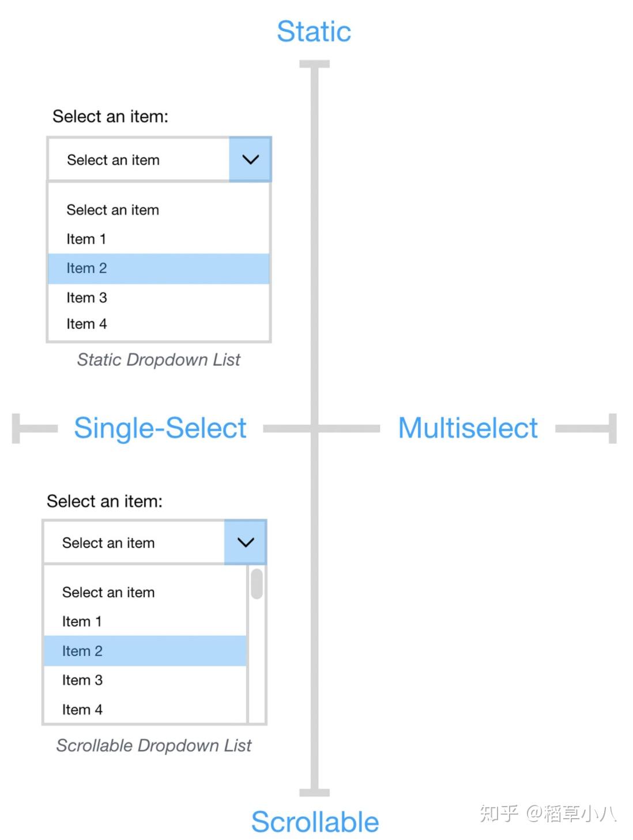Pick 'Select an item' option in scrollable list

point(108,592)
